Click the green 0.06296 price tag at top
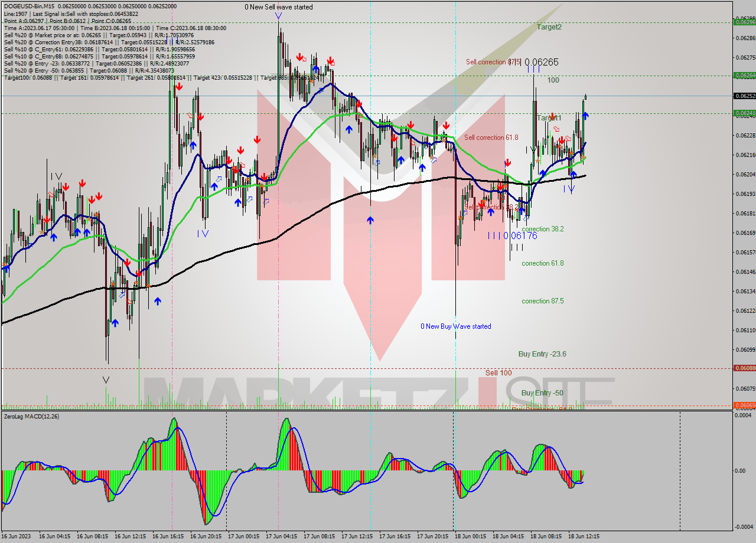Viewport: 756px width, 543px height. tap(744, 22)
